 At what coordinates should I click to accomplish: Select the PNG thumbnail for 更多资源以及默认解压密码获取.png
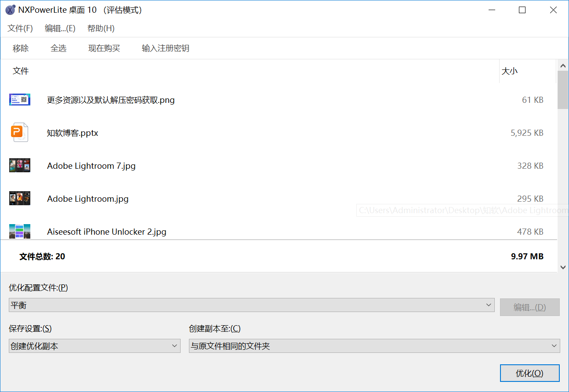[20, 100]
